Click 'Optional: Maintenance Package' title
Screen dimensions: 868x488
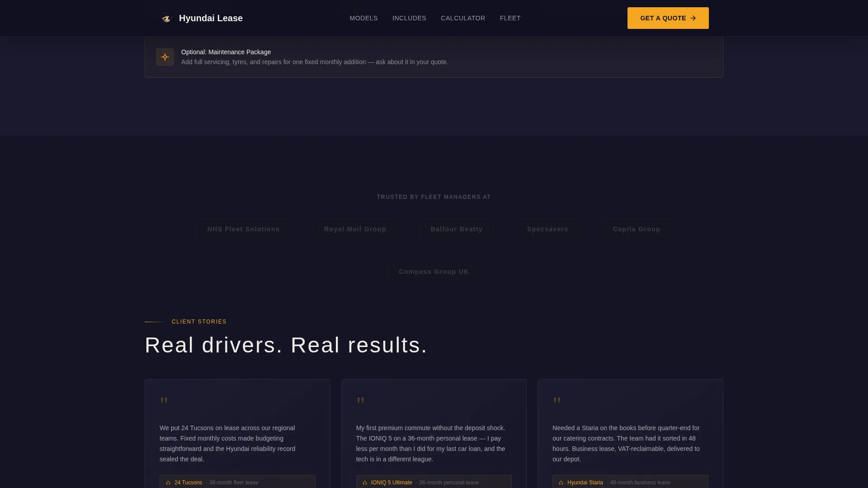coord(226,52)
